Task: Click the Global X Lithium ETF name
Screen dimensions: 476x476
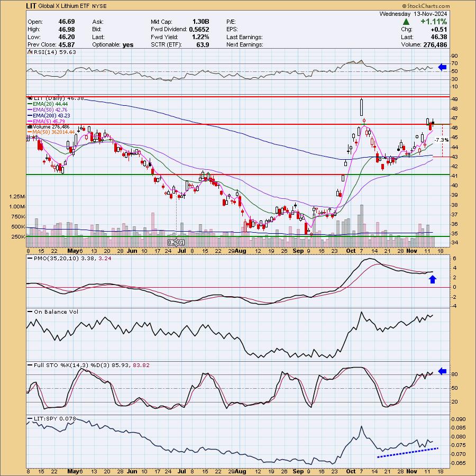Action: [x=64, y=6]
